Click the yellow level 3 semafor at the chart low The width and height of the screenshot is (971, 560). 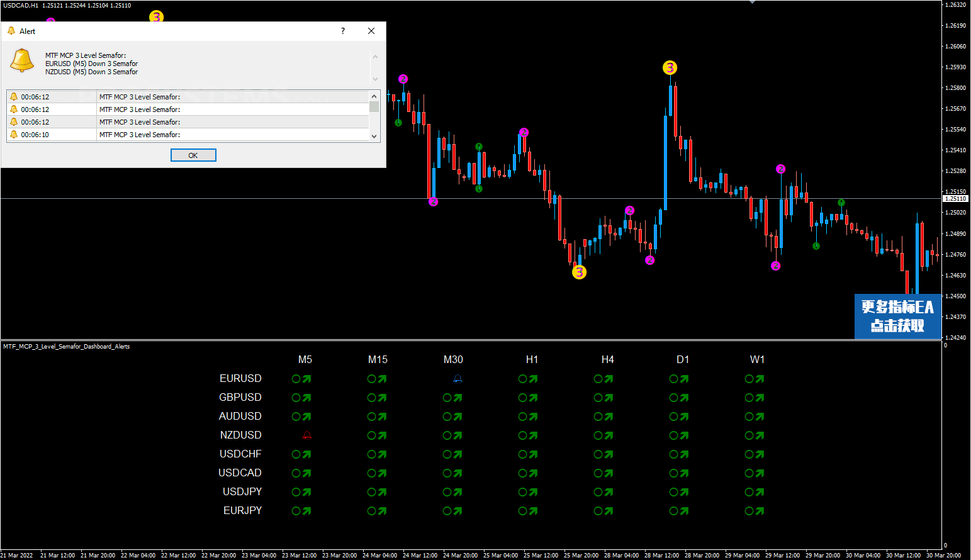click(579, 272)
